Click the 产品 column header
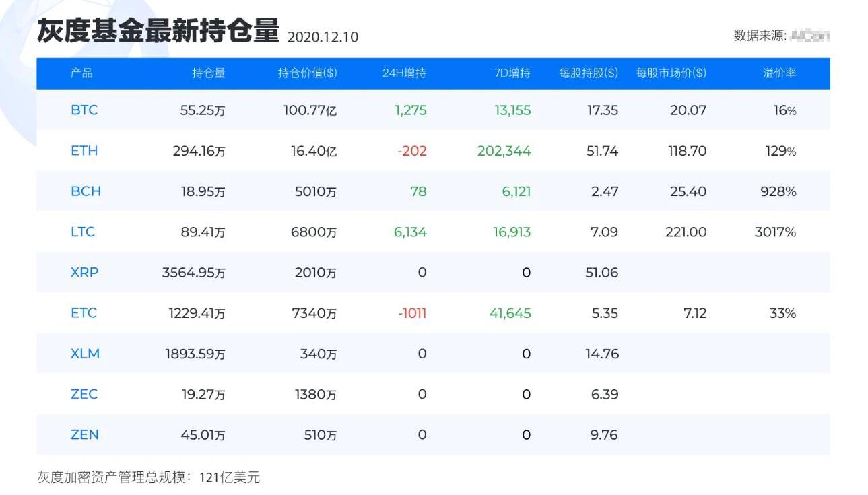The width and height of the screenshot is (868, 495). [81, 73]
